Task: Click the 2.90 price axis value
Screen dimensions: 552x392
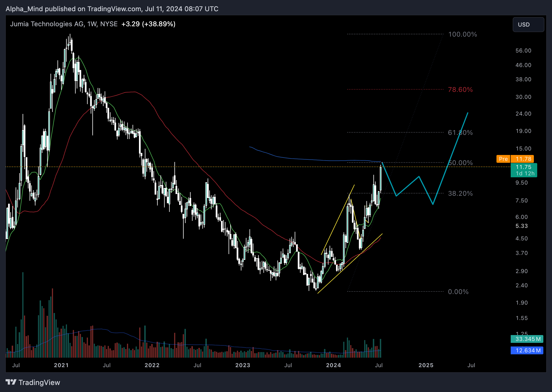Action: [522, 271]
